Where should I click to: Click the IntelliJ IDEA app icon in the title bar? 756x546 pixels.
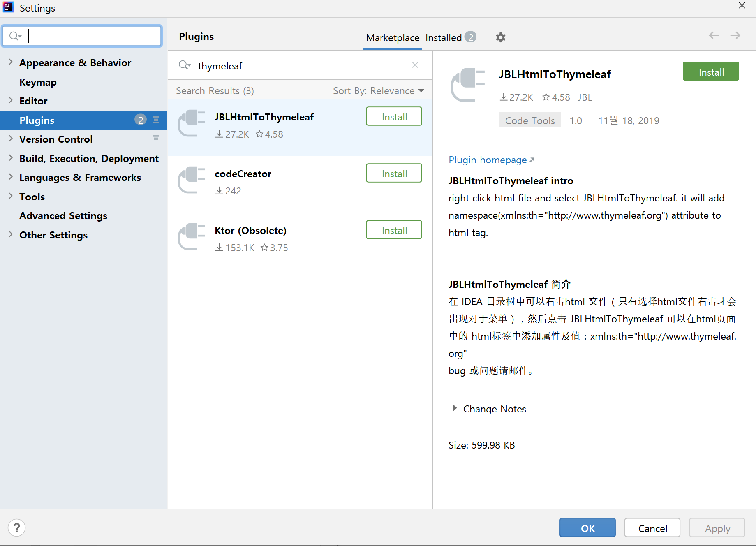(8, 7)
